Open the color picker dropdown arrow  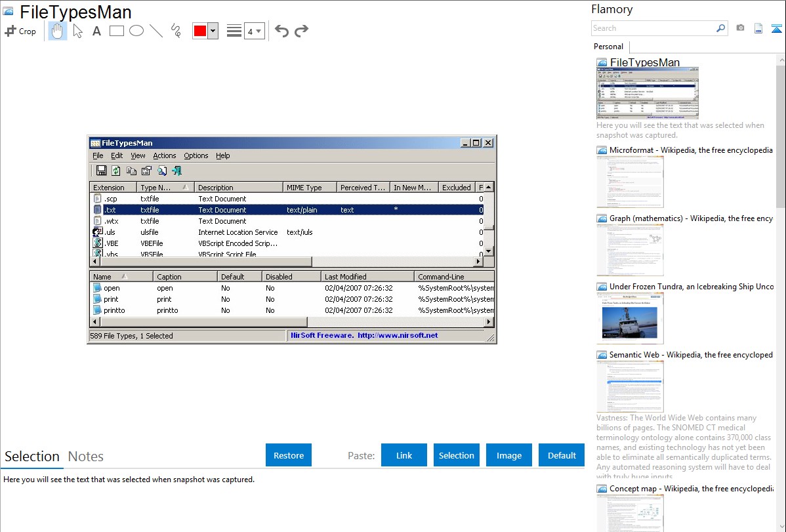(x=213, y=31)
